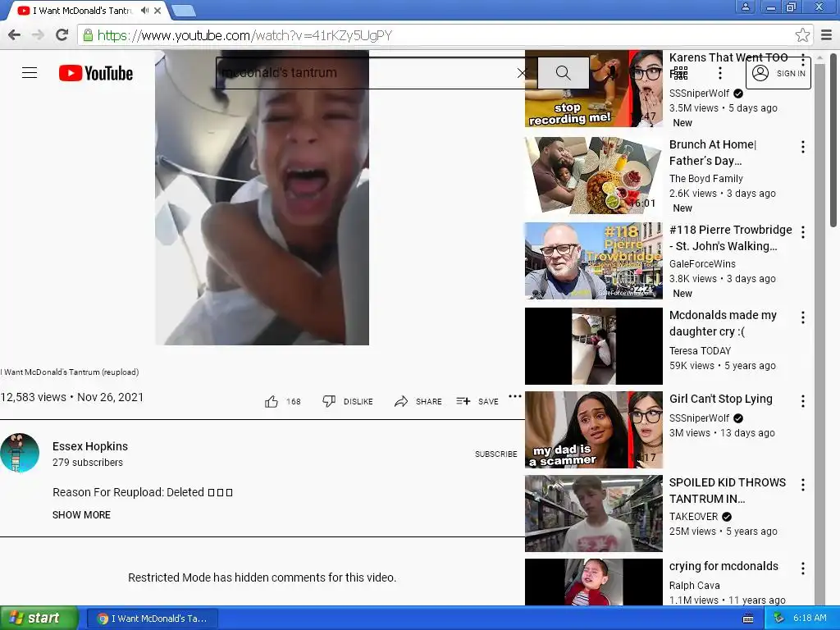Open Girl Can't Stop Lying thumbnail
Image resolution: width=840 pixels, height=630 pixels.
coord(594,430)
